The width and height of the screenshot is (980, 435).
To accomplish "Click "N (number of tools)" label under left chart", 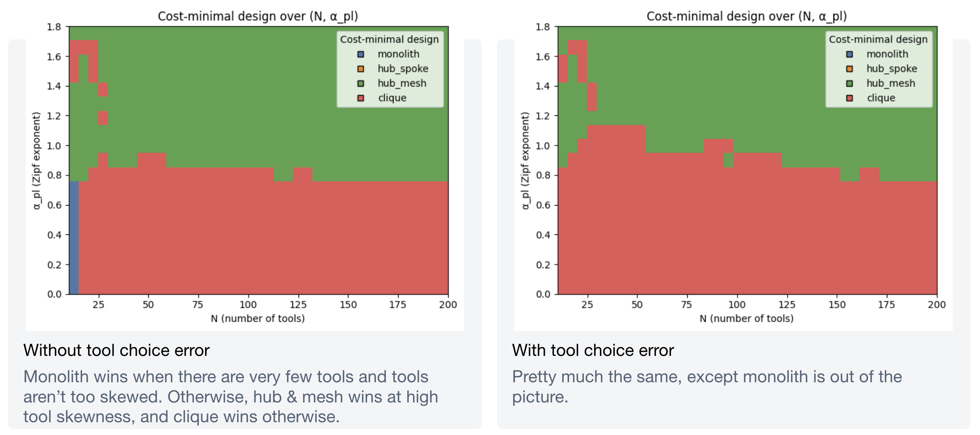I will pos(258,318).
